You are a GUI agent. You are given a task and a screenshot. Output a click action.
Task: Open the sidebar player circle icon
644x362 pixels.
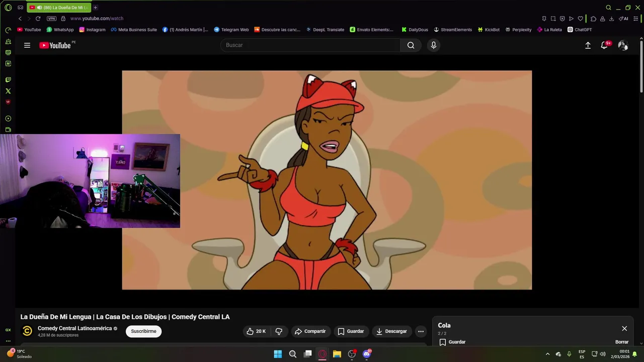point(8,119)
